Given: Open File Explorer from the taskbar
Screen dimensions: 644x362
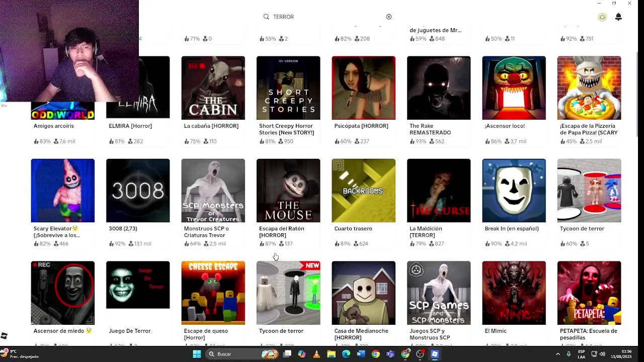Looking at the screenshot, I should point(331,354).
